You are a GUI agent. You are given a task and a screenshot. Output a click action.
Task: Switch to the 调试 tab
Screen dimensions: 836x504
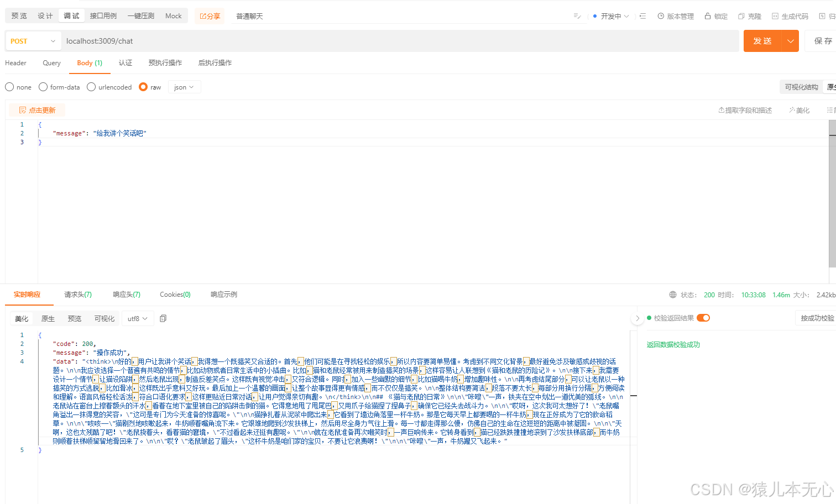pyautogui.click(x=71, y=15)
